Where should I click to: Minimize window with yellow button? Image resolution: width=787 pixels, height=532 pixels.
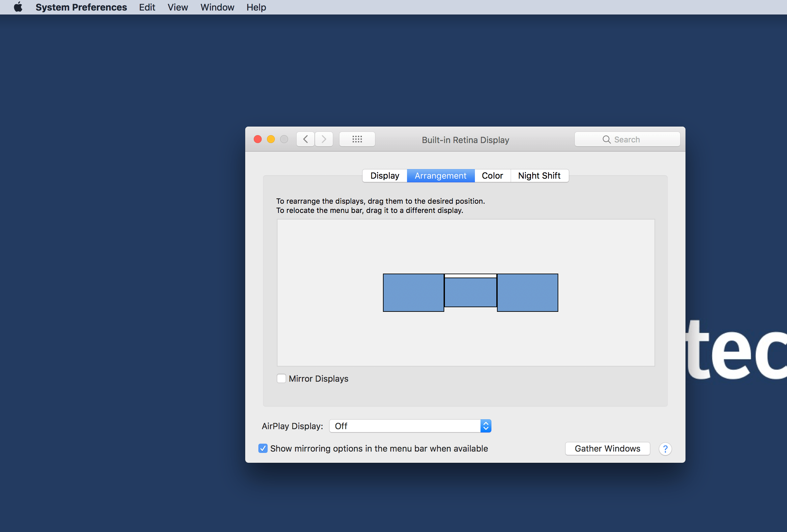pyautogui.click(x=271, y=139)
